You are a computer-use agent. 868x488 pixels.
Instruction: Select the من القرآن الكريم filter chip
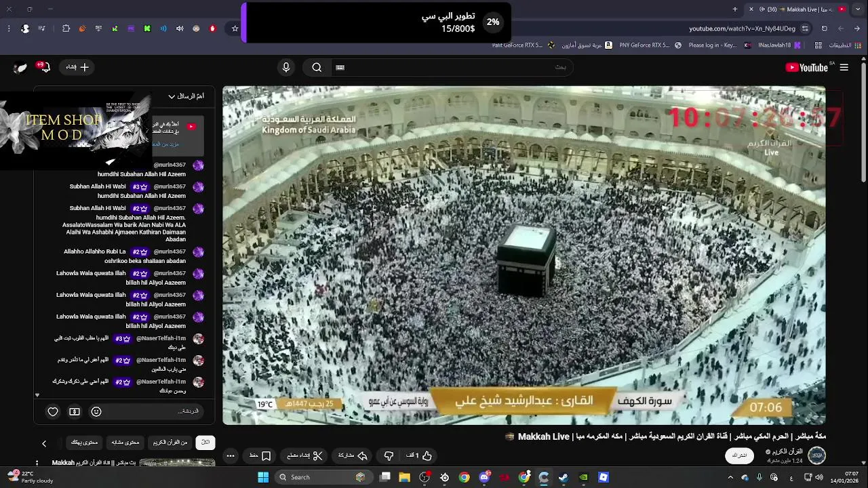click(170, 443)
